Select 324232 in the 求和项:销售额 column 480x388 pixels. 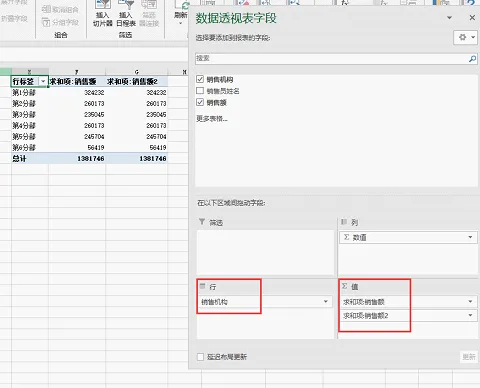tap(77, 92)
